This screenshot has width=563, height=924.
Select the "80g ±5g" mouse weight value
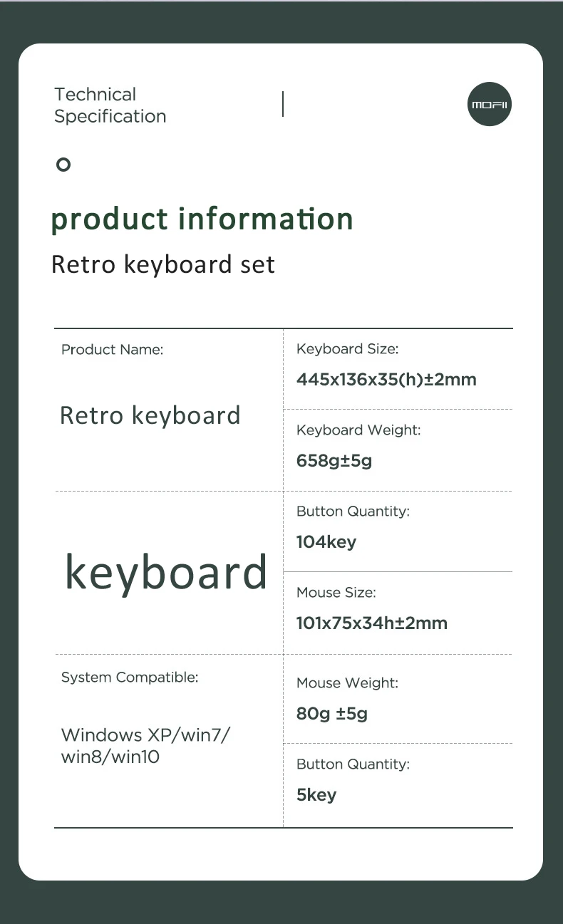pos(332,713)
